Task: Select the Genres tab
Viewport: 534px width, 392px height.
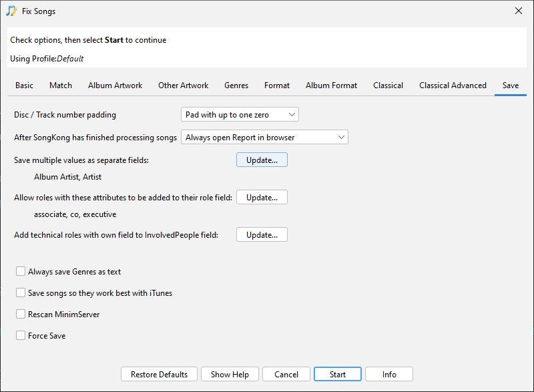Action: (236, 85)
